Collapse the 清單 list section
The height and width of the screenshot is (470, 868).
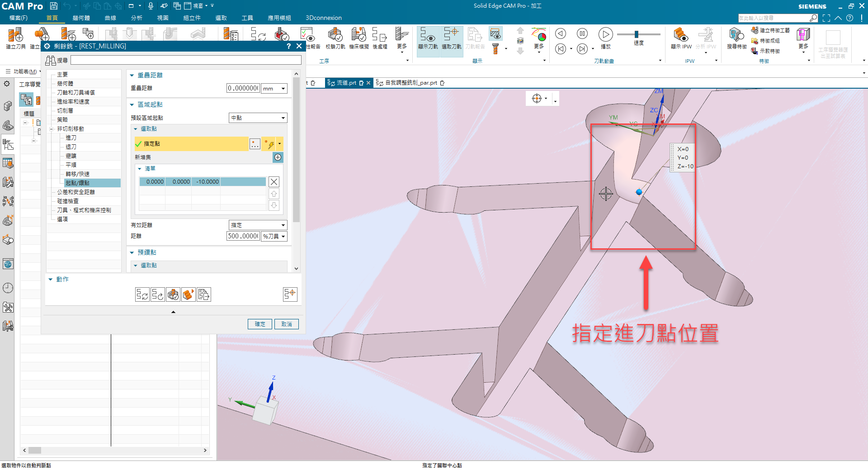pos(140,169)
